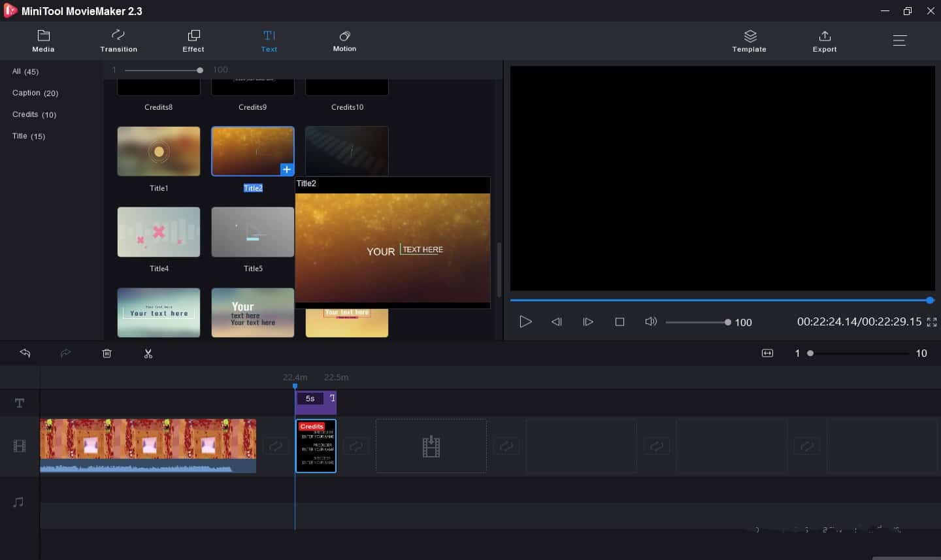Screen dimensions: 941x560
Task: Open the Template window
Action: coord(749,41)
